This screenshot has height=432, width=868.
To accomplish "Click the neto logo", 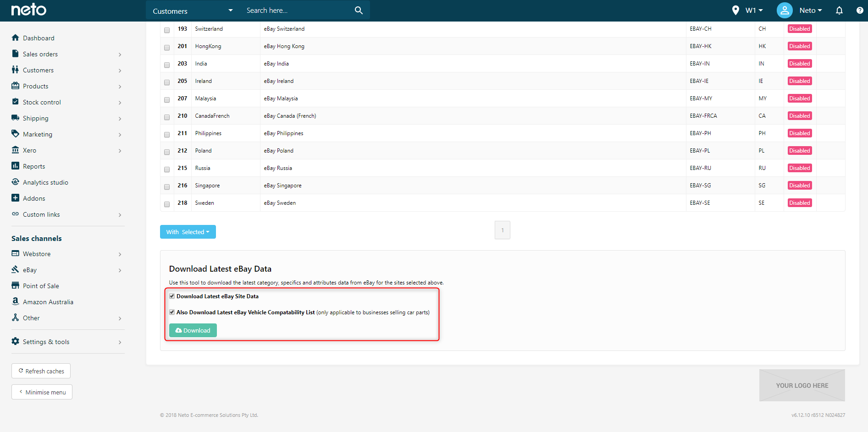I will [28, 10].
